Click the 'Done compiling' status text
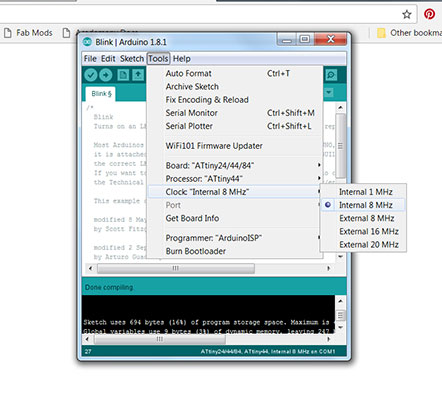 (x=109, y=287)
